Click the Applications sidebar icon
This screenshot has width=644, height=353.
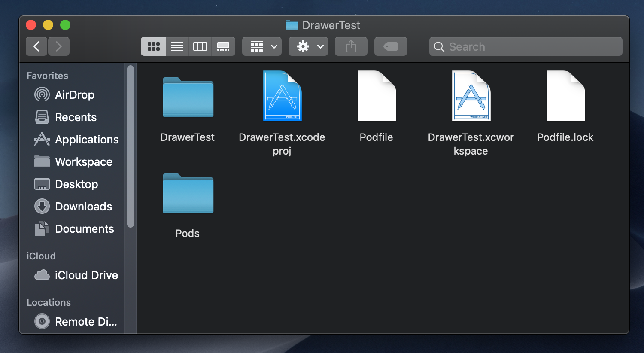pyautogui.click(x=42, y=139)
